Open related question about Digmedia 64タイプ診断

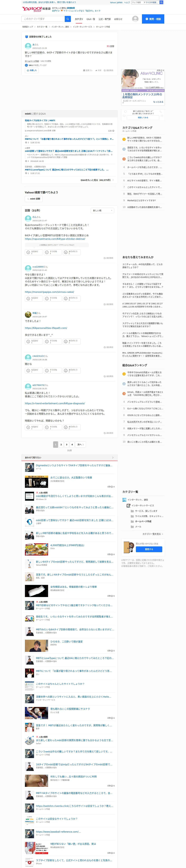tap(74, 465)
